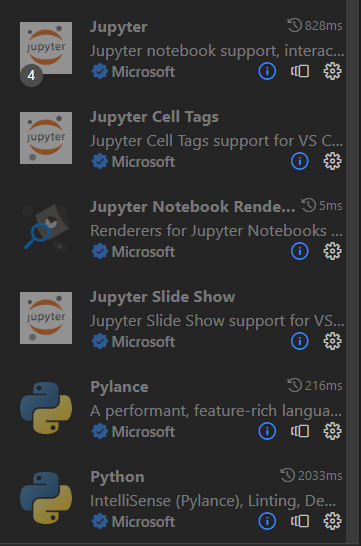Click the info icon for Jupyter Cell Tags

[300, 161]
